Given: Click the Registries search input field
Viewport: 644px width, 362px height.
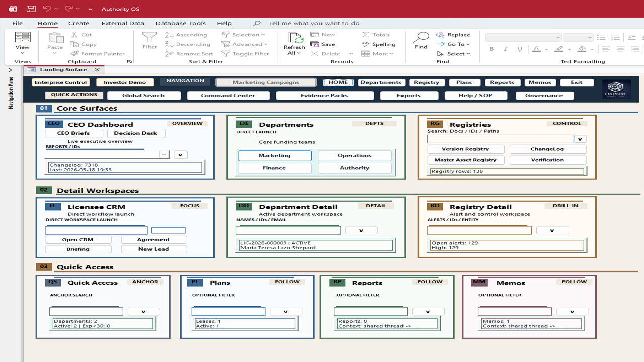Looking at the screenshot, I should point(500,139).
